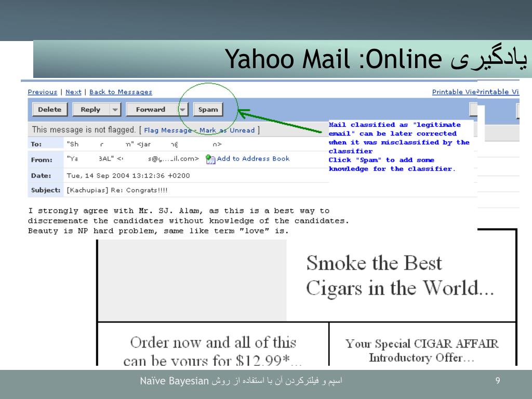Click the Delete button
The image size is (532, 399).
[x=50, y=110]
